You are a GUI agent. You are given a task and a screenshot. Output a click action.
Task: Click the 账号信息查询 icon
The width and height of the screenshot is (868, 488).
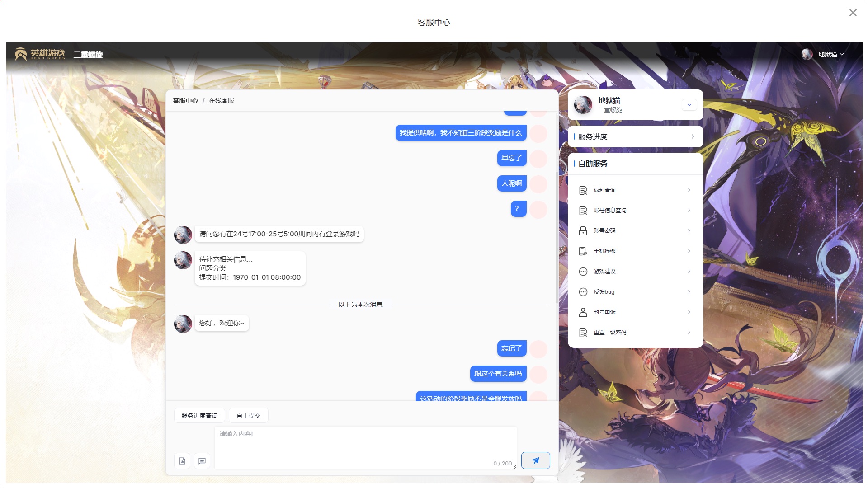pyautogui.click(x=583, y=211)
